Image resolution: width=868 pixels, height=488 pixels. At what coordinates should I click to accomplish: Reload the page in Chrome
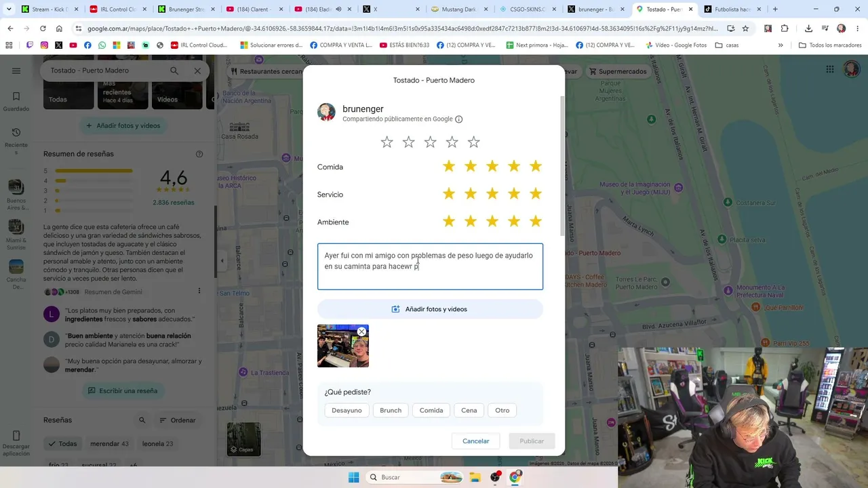click(43, 28)
